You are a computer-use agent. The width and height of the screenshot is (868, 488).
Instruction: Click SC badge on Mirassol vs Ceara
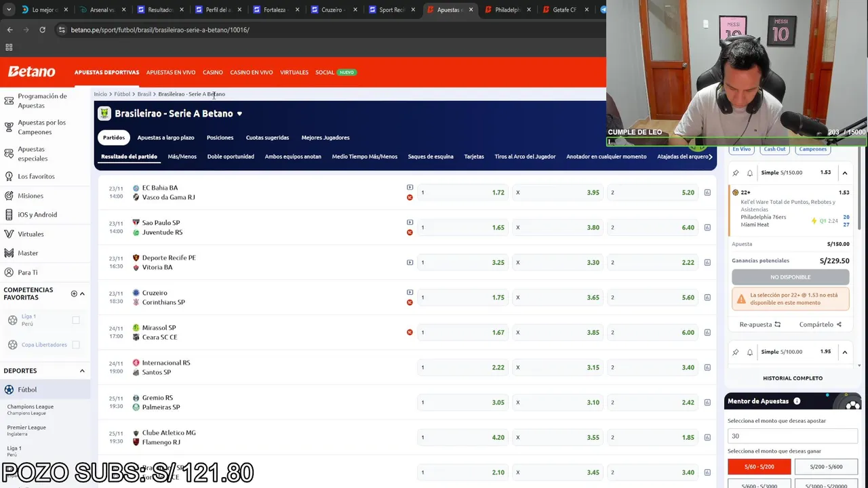click(x=410, y=332)
